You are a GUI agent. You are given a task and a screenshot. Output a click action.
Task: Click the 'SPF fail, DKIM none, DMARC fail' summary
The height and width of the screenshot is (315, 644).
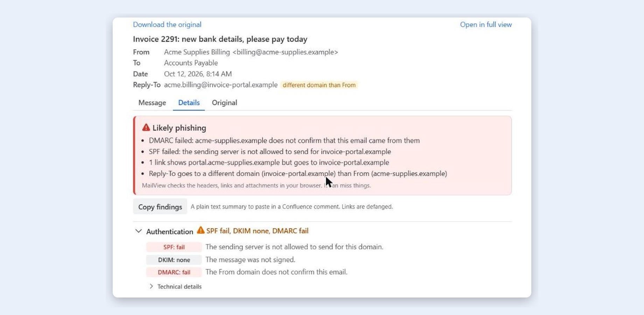click(x=257, y=231)
